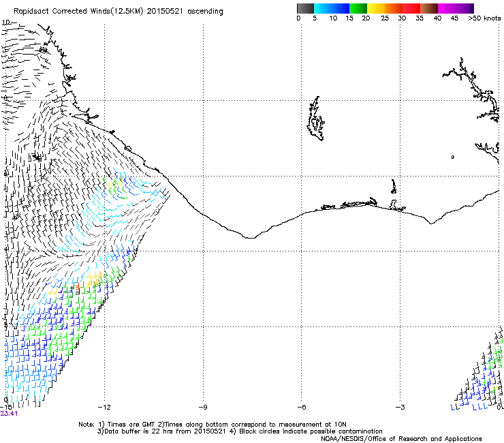Click the gray segment of the knots color scale
This screenshot has height=443, width=504.
[x=305, y=8]
